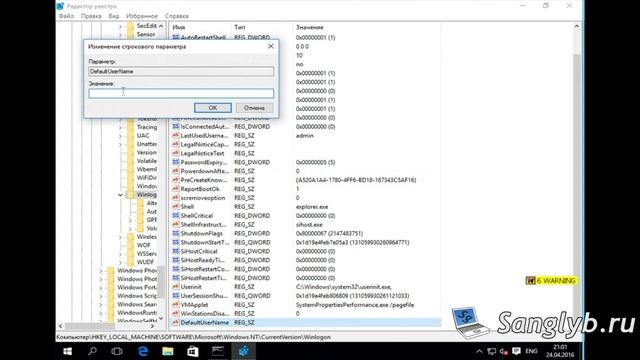Screen dimensions: 640x360
Task: Close the string parameter dialog
Action: point(271,47)
